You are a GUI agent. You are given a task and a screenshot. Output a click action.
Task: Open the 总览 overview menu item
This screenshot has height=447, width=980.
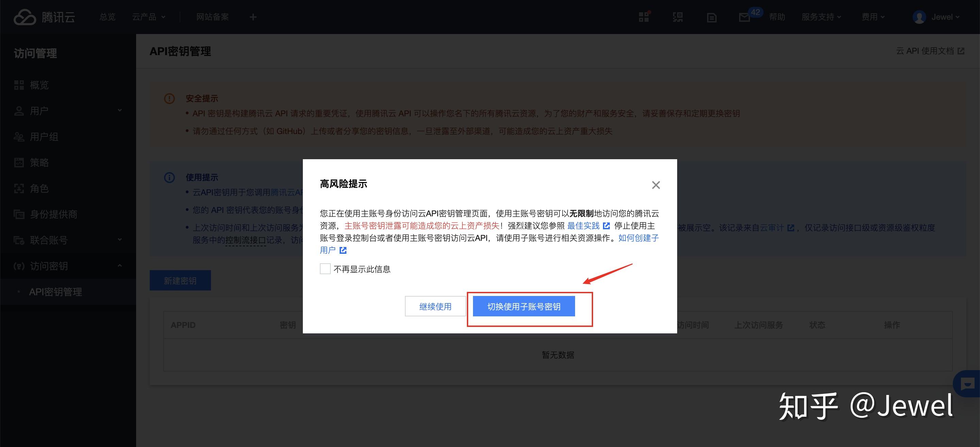107,17
